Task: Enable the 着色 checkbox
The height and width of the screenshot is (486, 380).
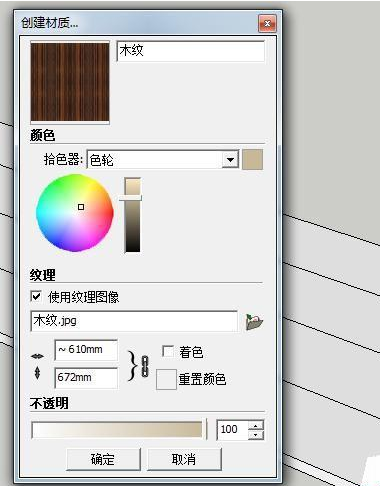Action: [168, 351]
